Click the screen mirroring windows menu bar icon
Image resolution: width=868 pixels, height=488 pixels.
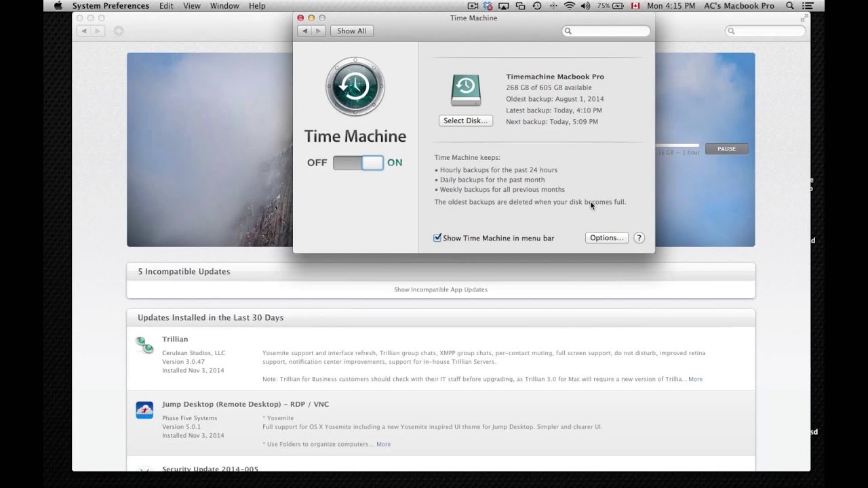pyautogui.click(x=520, y=5)
